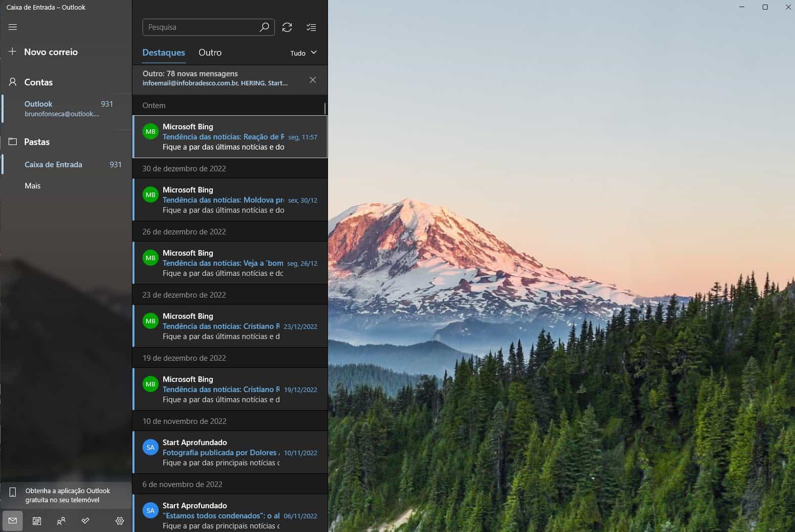Open the To Do checkmark icon
The width and height of the screenshot is (795, 532).
85,521
